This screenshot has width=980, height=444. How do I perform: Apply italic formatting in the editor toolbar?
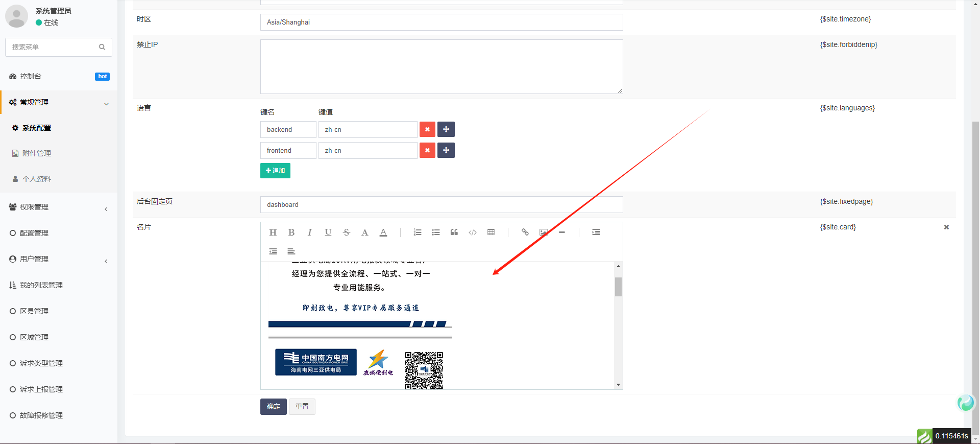coord(309,232)
